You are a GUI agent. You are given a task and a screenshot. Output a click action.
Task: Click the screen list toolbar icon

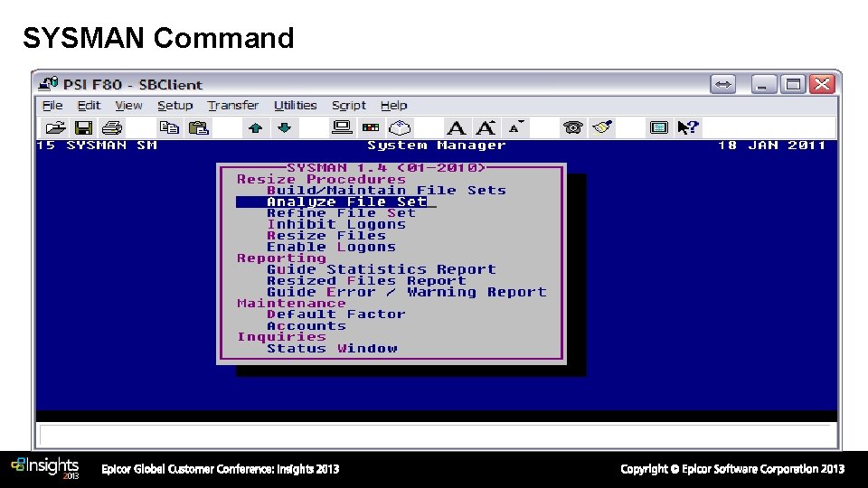[x=659, y=127]
